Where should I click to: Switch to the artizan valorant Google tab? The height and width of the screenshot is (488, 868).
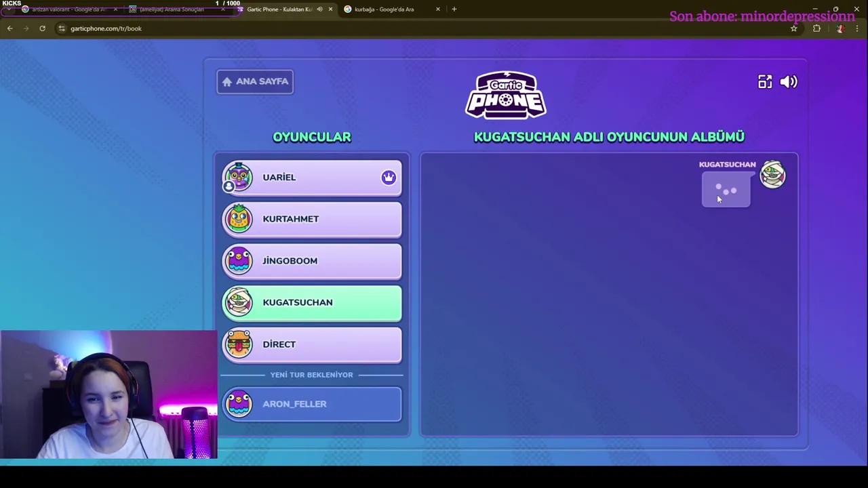pos(68,9)
